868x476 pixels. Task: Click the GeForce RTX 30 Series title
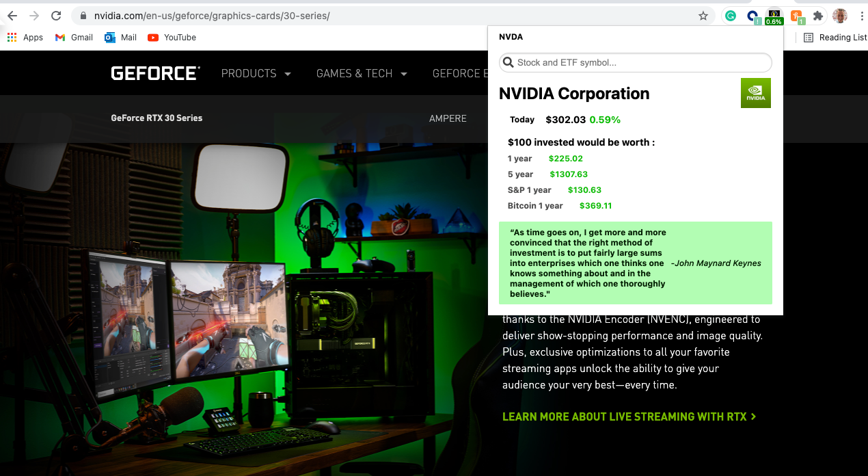coord(157,118)
